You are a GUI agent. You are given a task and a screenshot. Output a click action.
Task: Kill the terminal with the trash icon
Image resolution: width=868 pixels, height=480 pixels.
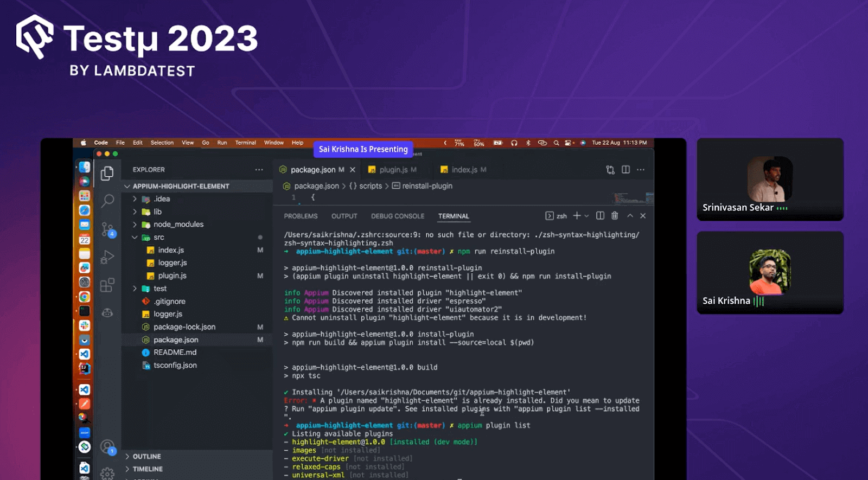615,216
